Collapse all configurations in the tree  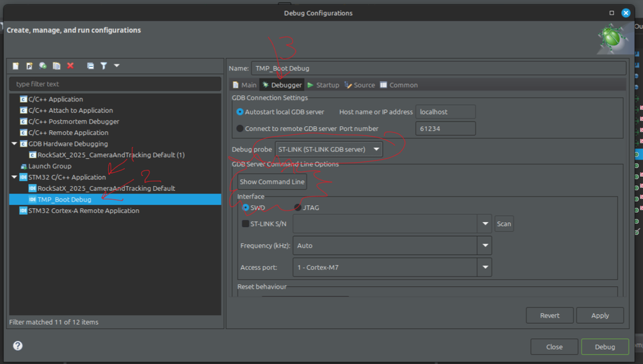(90, 66)
